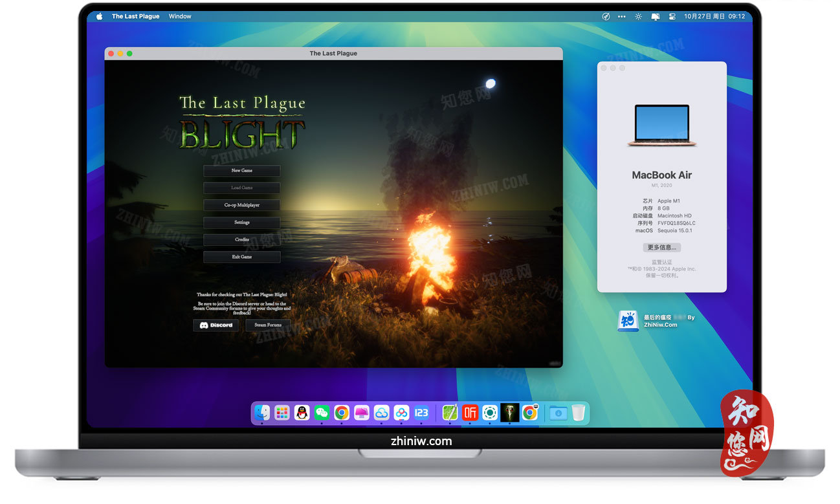
Task: Open the Apple menu
Action: [x=99, y=16]
